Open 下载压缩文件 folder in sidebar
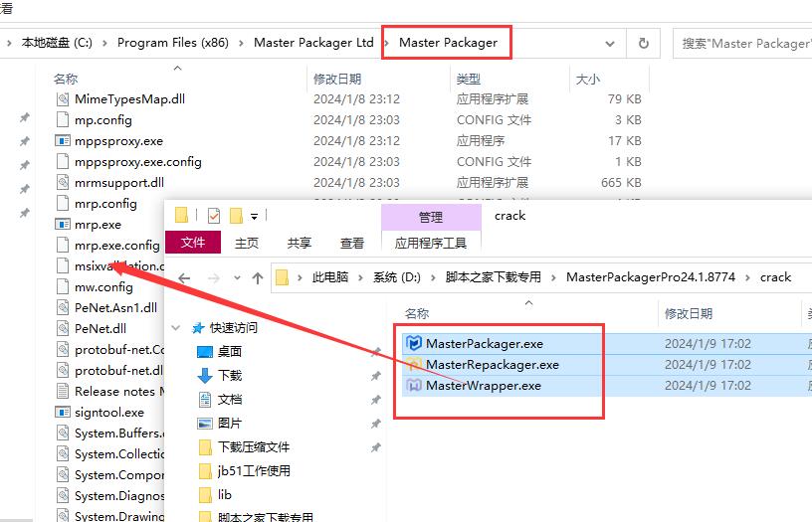The height and width of the screenshot is (522, 812). point(253,447)
